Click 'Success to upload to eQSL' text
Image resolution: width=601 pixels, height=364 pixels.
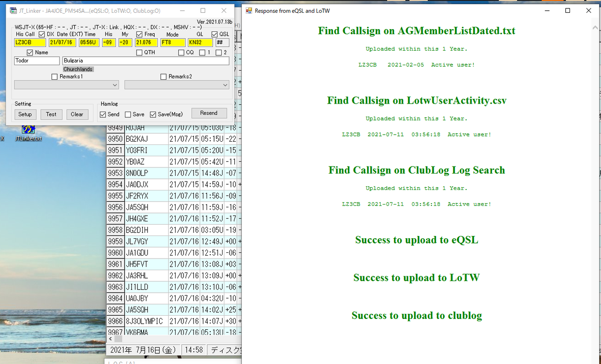417,240
